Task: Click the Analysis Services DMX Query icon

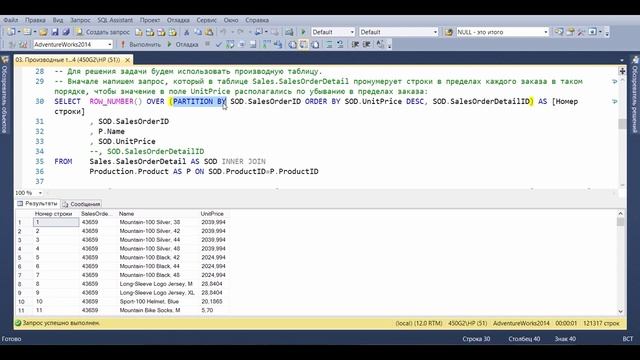Action: click(161, 32)
